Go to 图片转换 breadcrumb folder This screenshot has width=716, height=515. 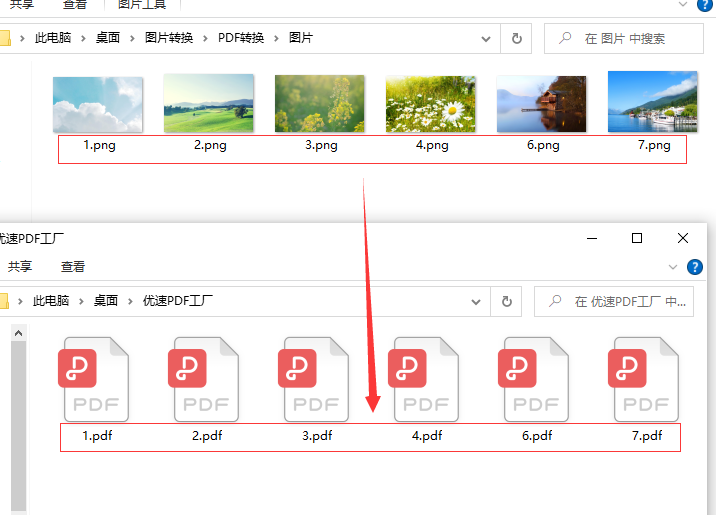(x=169, y=38)
